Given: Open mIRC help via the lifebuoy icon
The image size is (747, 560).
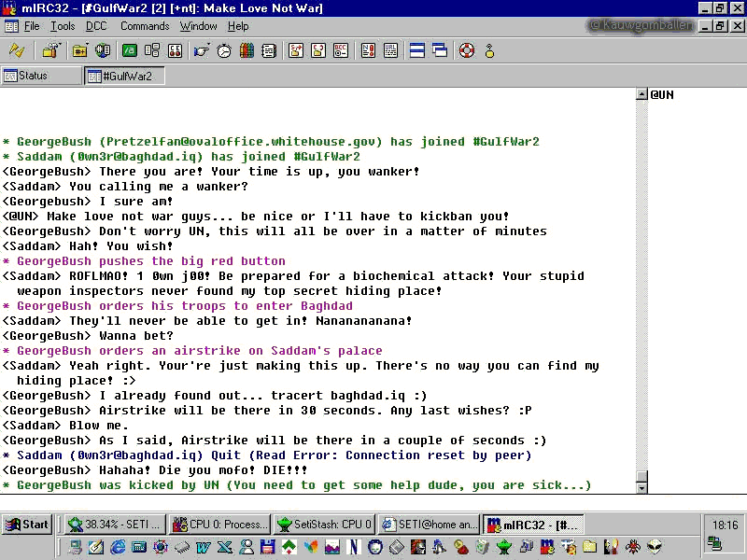Looking at the screenshot, I should 466,50.
